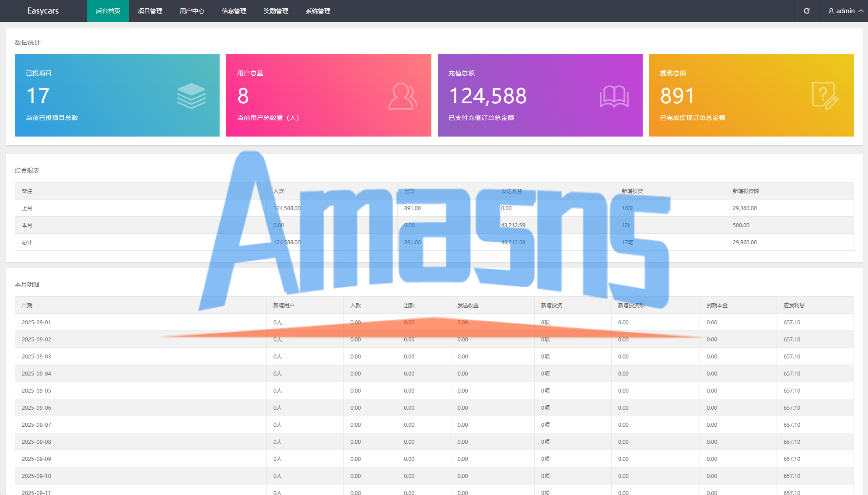Click the refresh icon in top bar
This screenshot has height=495, width=868.
coord(806,11)
